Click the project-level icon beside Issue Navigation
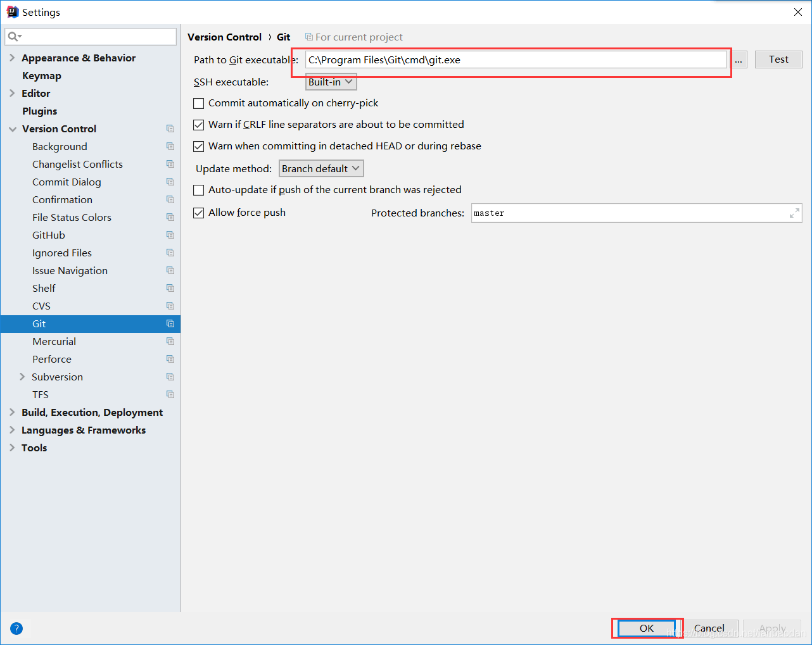 [x=170, y=270]
